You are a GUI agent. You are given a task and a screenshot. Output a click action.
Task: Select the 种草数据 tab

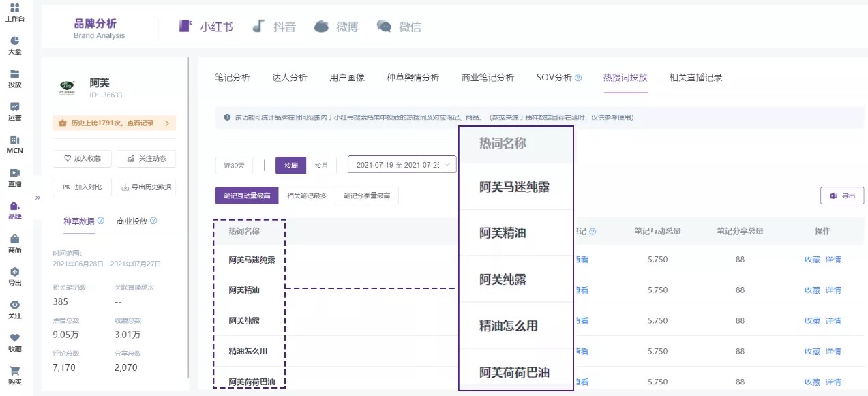click(78, 221)
